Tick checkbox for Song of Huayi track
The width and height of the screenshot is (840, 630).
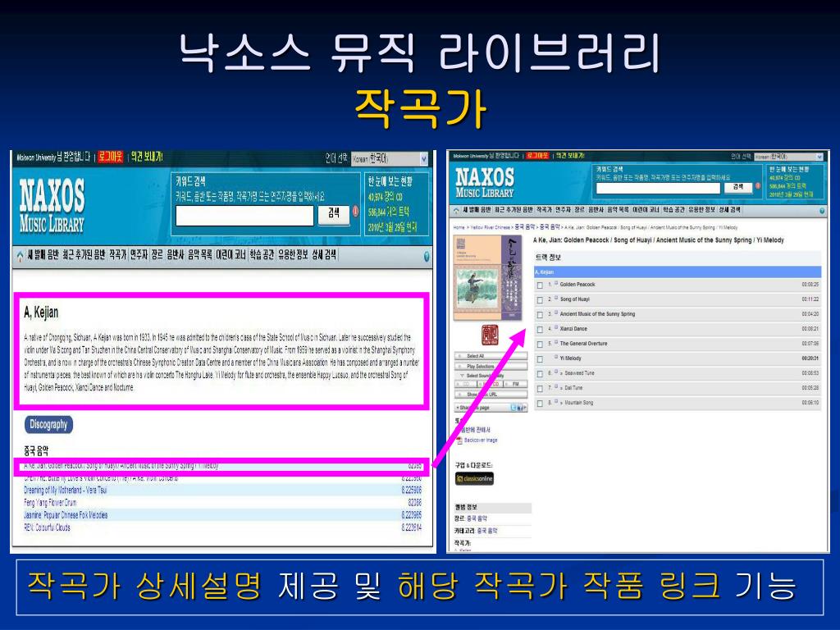(540, 300)
